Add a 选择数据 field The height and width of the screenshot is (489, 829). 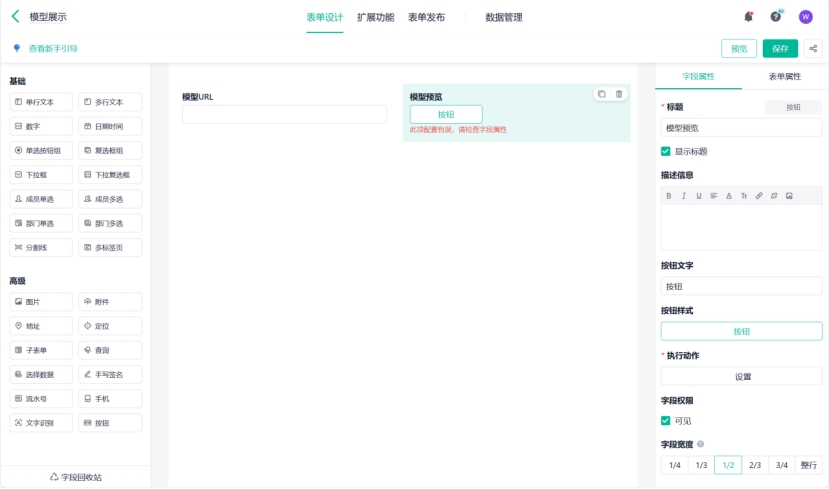click(41, 375)
